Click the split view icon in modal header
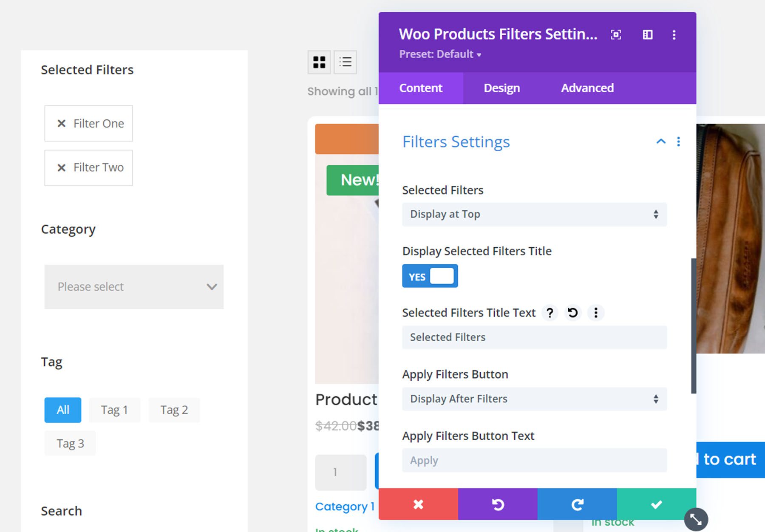 [x=647, y=35]
